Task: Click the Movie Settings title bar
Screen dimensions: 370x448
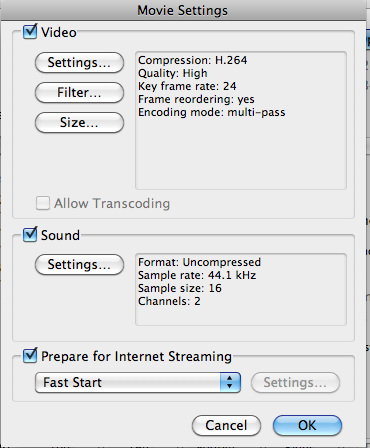Action: pyautogui.click(x=183, y=10)
